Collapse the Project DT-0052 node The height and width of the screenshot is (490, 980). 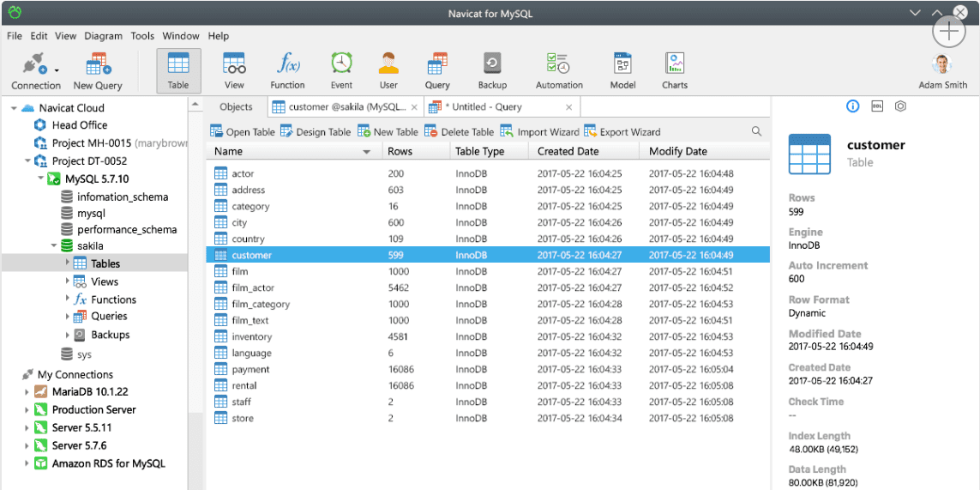coord(27,160)
